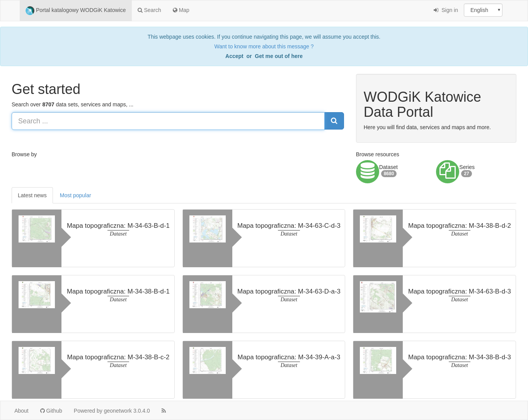Viewport: 528px width, 420px height.
Task: Open the About link in footer
Action: tap(21, 411)
